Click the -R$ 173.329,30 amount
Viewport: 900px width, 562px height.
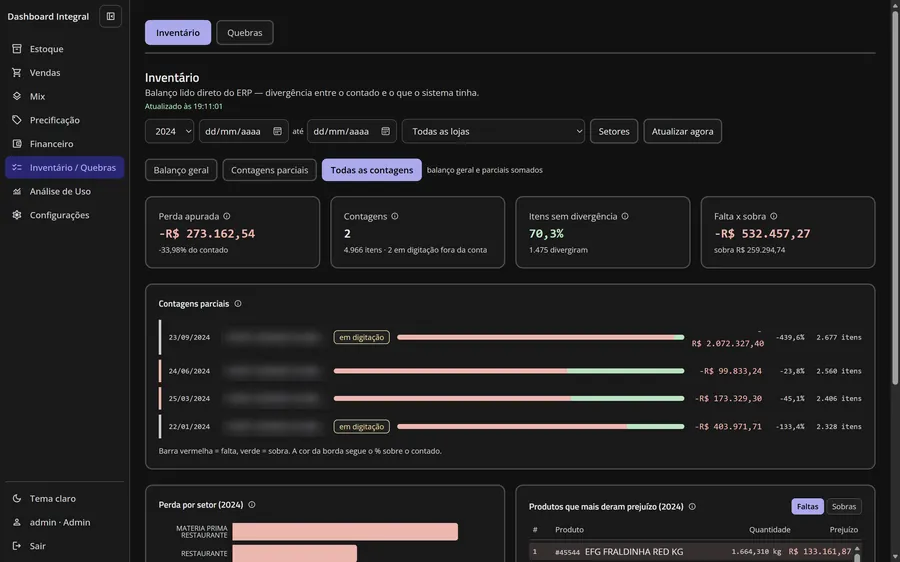(x=728, y=398)
